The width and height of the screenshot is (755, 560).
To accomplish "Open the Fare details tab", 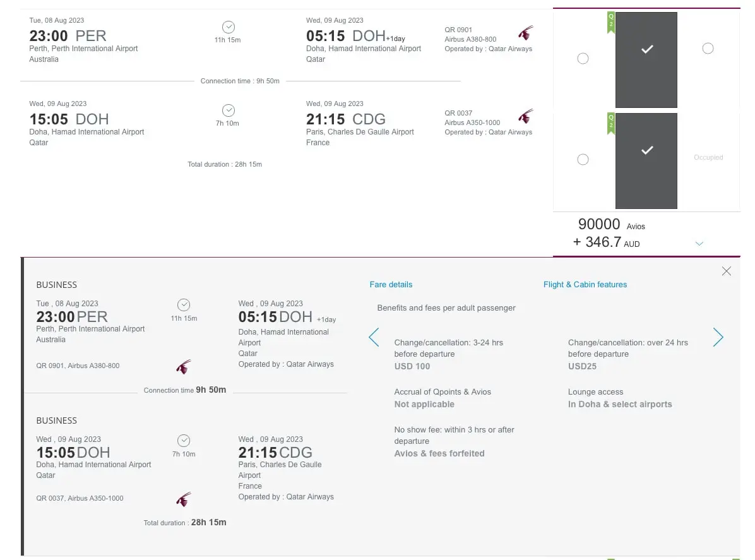I will [x=391, y=285].
